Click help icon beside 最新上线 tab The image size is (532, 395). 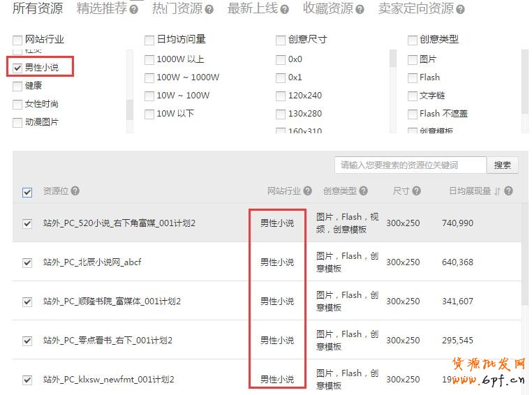pos(284,10)
